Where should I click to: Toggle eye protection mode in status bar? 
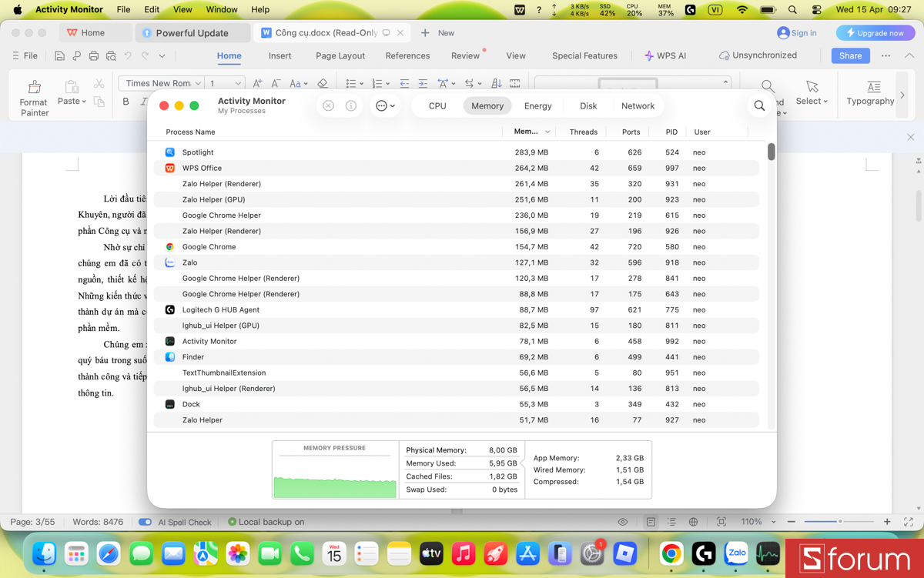(622, 522)
